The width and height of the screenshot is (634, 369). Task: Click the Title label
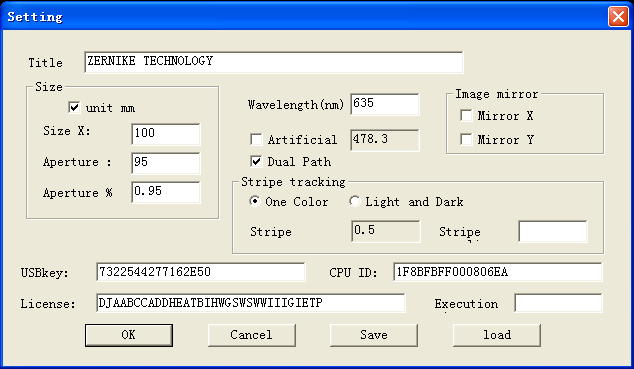coord(45,63)
